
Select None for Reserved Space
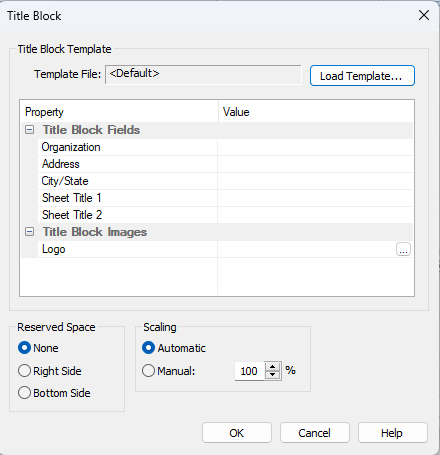point(24,348)
